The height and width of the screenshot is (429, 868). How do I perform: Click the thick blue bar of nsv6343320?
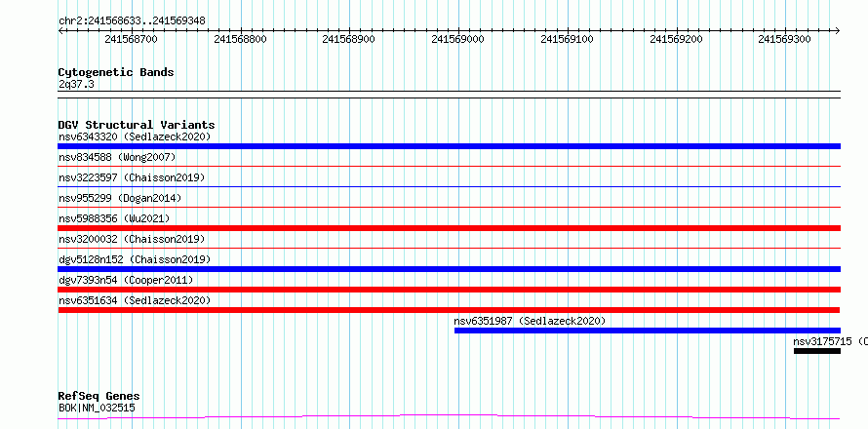click(x=449, y=146)
